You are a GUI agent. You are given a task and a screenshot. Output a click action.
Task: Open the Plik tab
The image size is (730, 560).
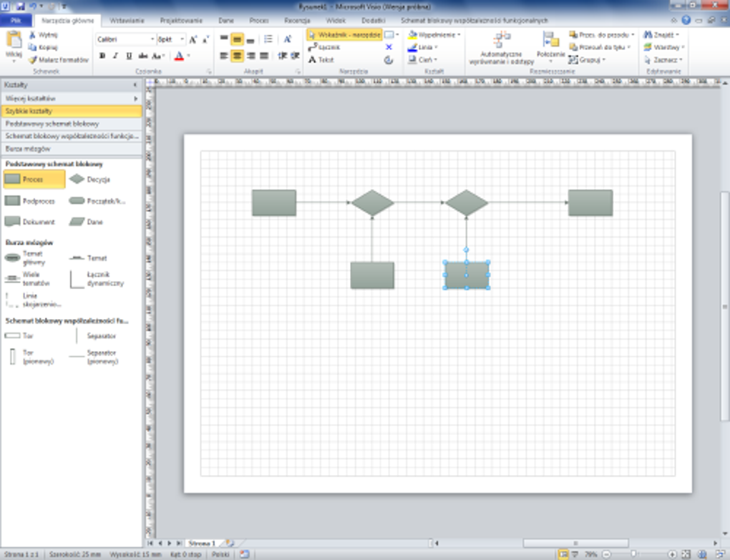coord(16,21)
